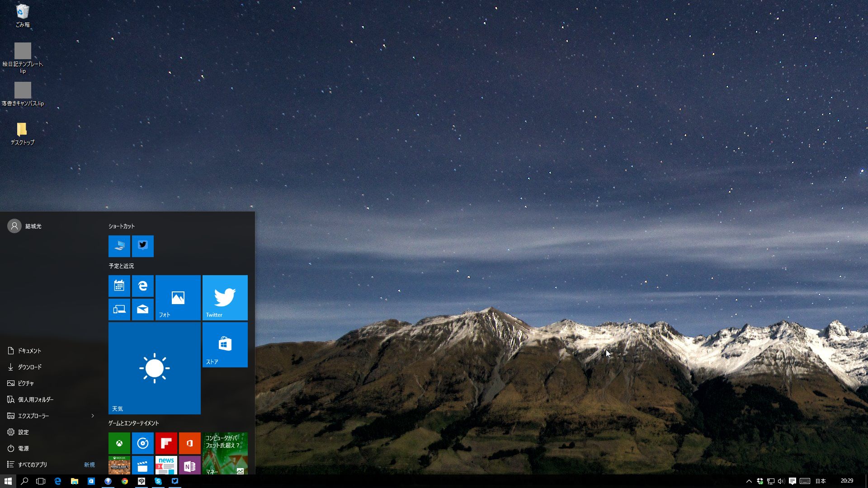Show hidden system tray icons
Image resolution: width=868 pixels, height=488 pixels.
[x=749, y=481]
